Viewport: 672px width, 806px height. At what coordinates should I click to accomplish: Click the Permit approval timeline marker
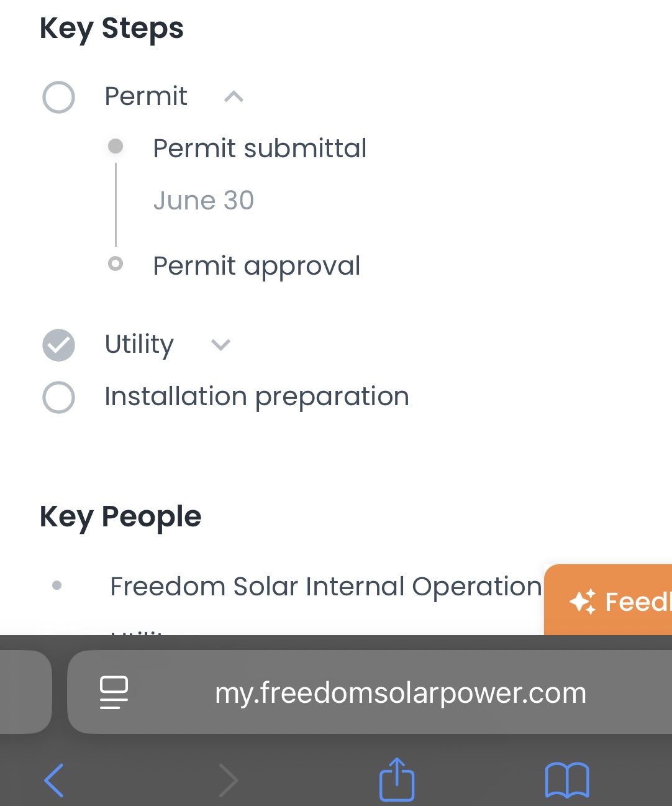[116, 263]
